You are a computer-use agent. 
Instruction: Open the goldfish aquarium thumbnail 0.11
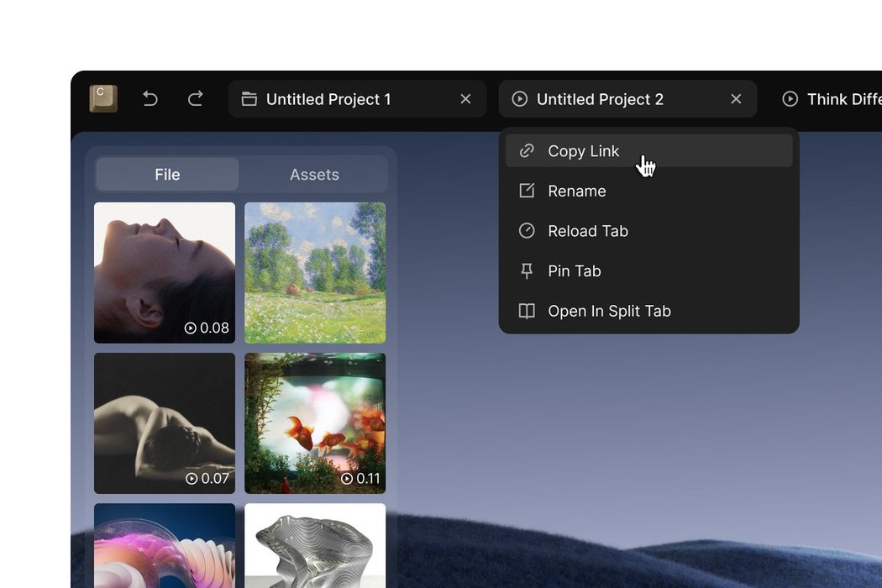[315, 423]
